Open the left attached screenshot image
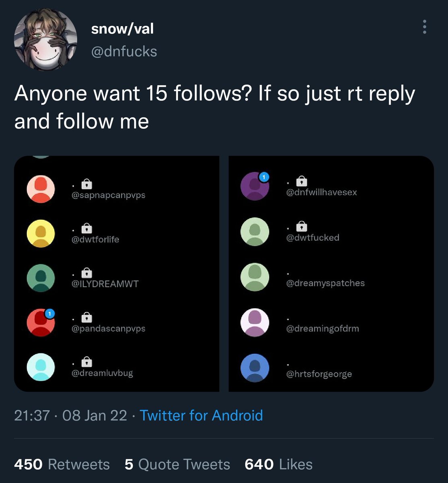Image resolution: width=448 pixels, height=483 pixels. pos(117,274)
